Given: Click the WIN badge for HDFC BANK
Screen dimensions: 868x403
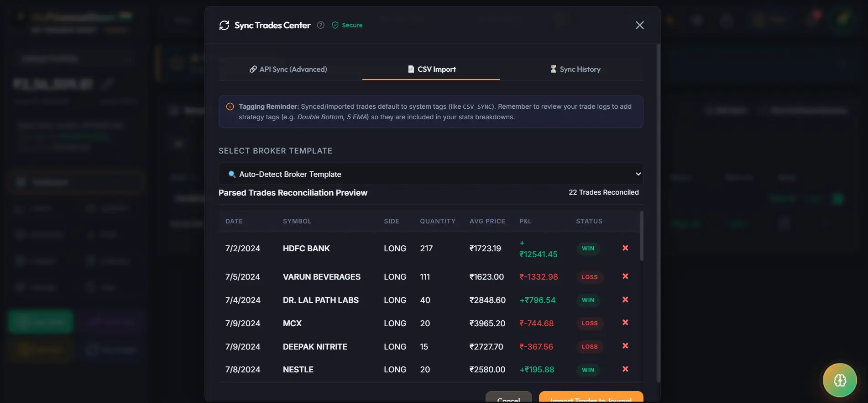Looking at the screenshot, I should click(x=588, y=249).
